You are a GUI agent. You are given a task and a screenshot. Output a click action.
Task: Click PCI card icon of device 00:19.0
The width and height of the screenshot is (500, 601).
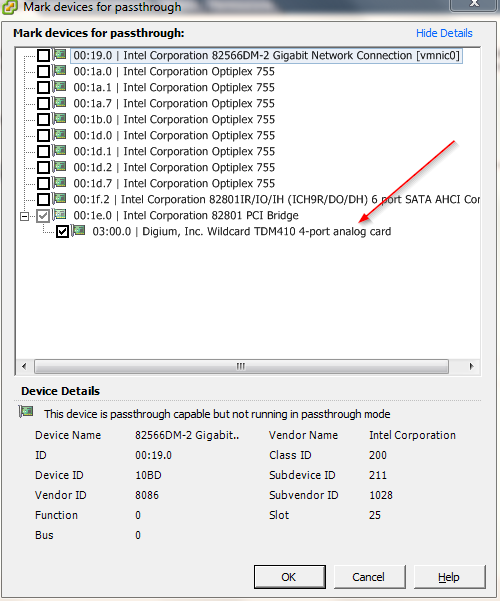pyautogui.click(x=59, y=54)
